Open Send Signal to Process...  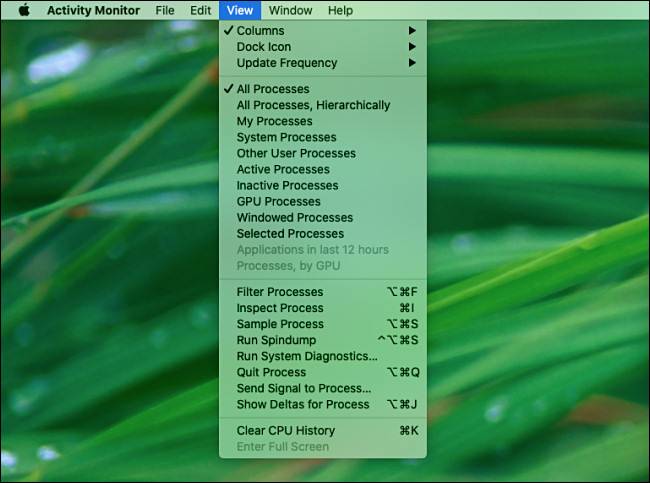tap(323, 388)
